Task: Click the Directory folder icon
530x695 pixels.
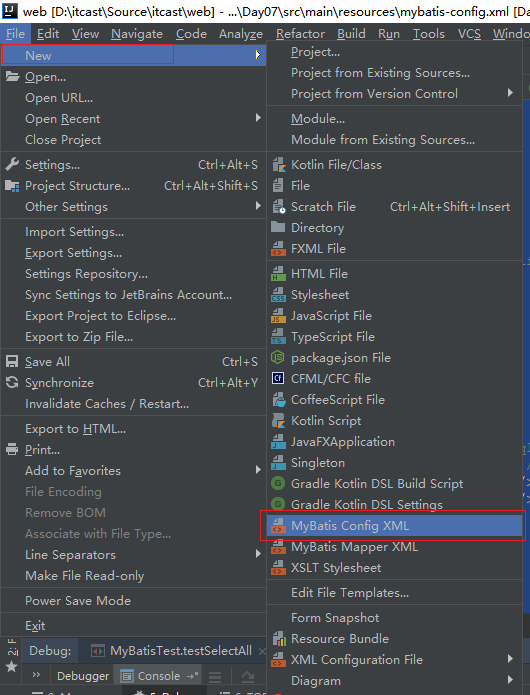Action: (x=278, y=227)
